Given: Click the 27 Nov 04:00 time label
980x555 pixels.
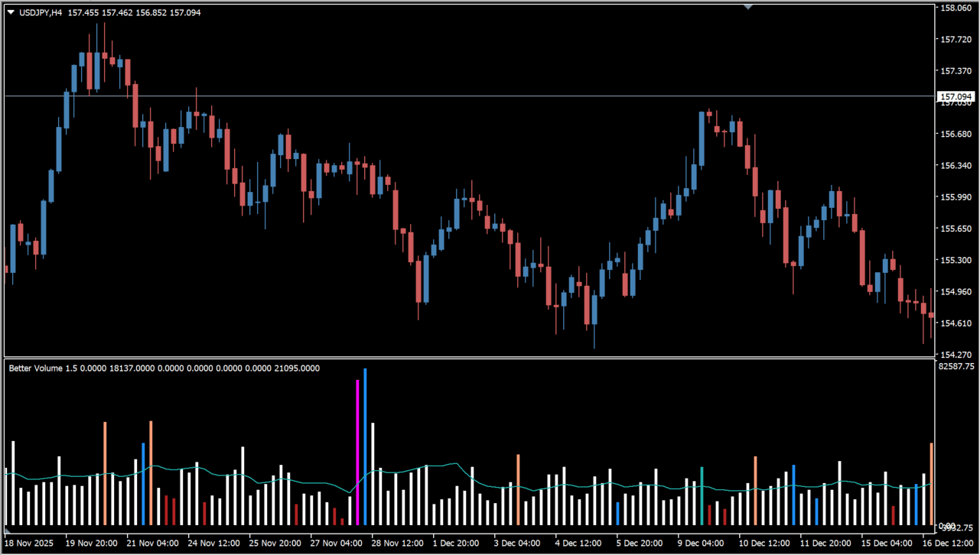Looking at the screenshot, I should [x=337, y=543].
